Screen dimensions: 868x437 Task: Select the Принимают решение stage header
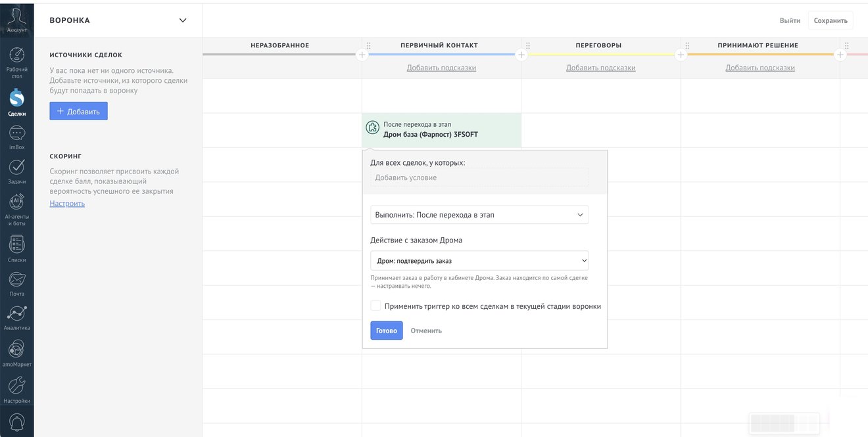point(758,45)
